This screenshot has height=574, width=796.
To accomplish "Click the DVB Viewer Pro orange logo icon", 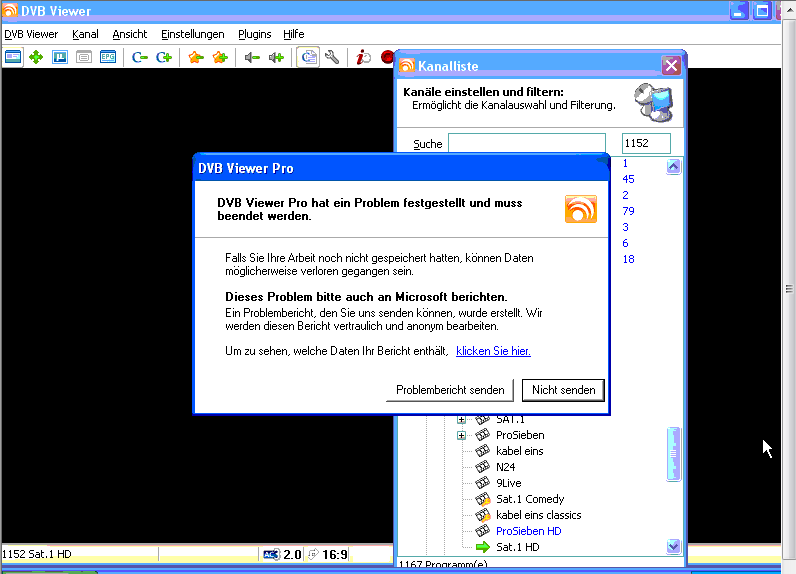I will point(581,209).
